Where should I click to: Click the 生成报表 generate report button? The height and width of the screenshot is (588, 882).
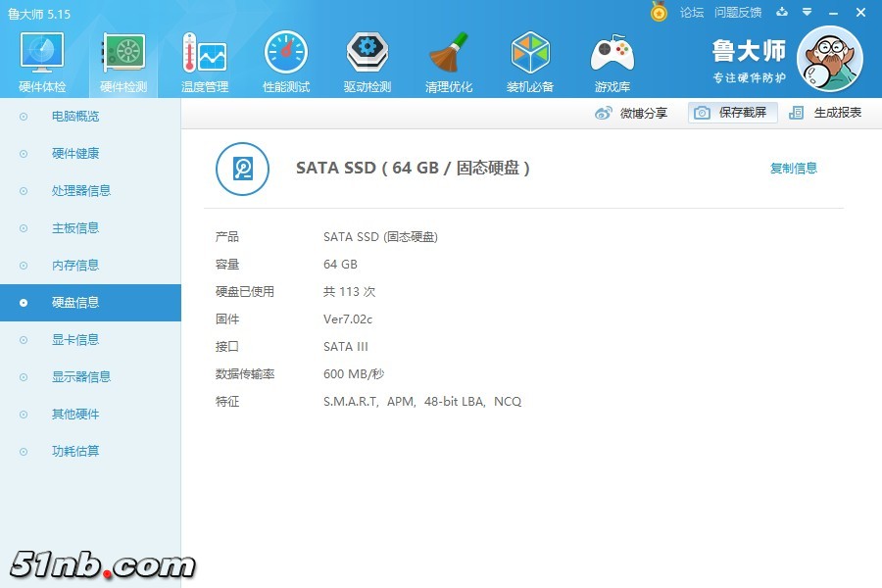(826, 113)
